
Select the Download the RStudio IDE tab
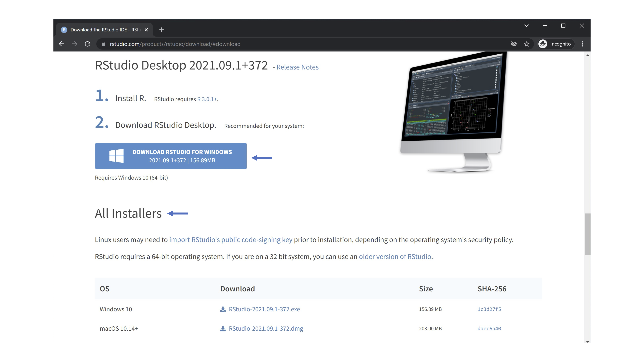[x=105, y=30]
